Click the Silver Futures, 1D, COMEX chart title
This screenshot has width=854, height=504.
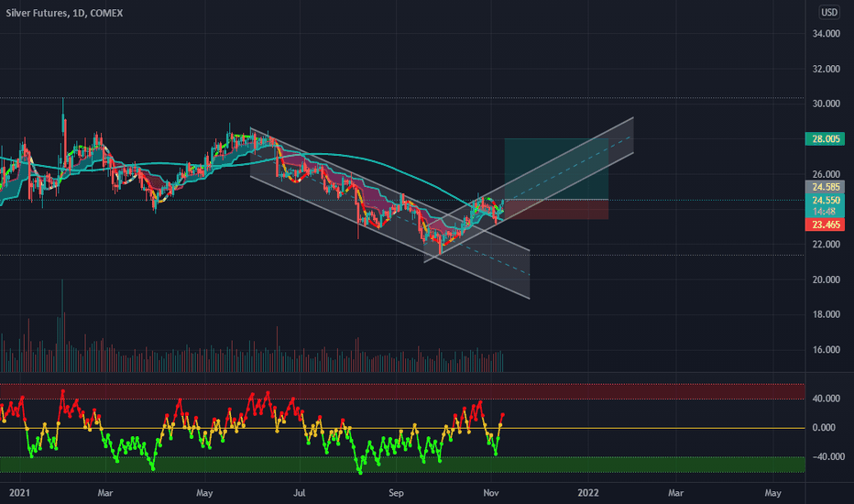pyautogui.click(x=64, y=13)
